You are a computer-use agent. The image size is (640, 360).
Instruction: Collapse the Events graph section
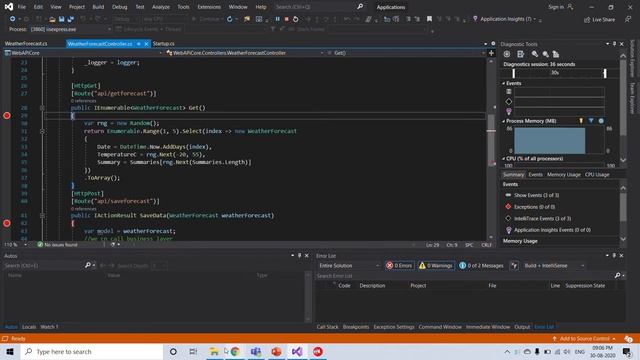tap(504, 83)
